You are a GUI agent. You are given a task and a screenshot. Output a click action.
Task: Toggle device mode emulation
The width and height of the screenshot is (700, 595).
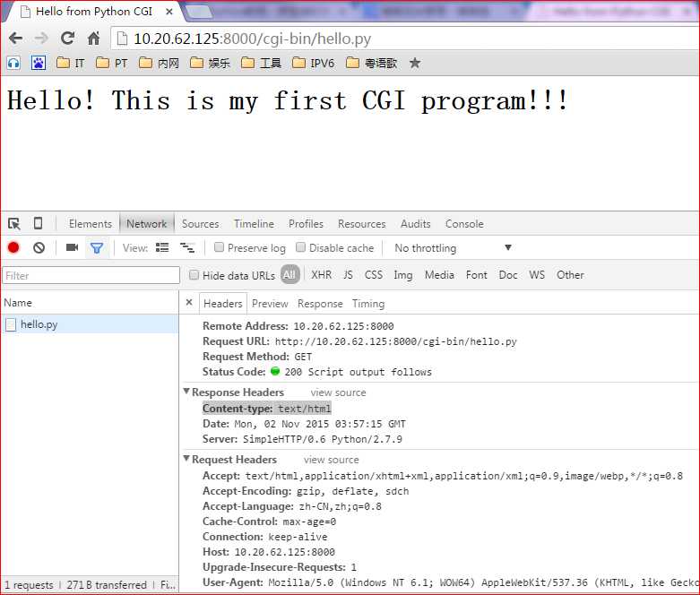point(39,223)
